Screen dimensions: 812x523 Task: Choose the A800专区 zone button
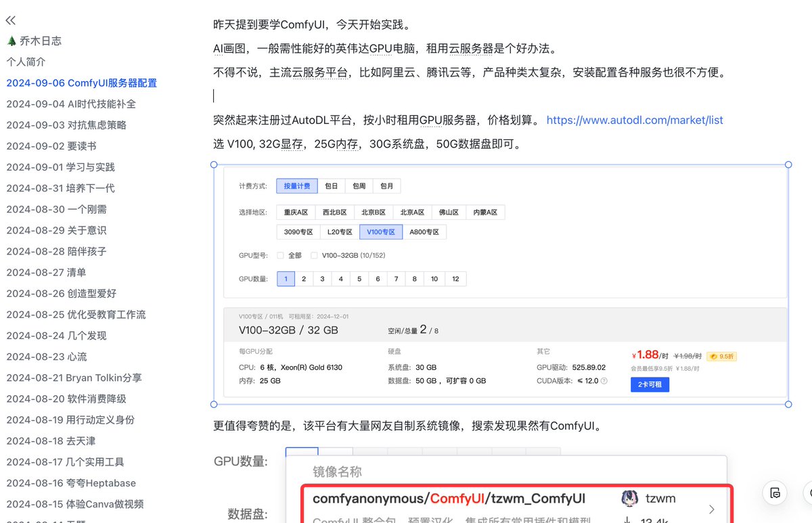[424, 232]
